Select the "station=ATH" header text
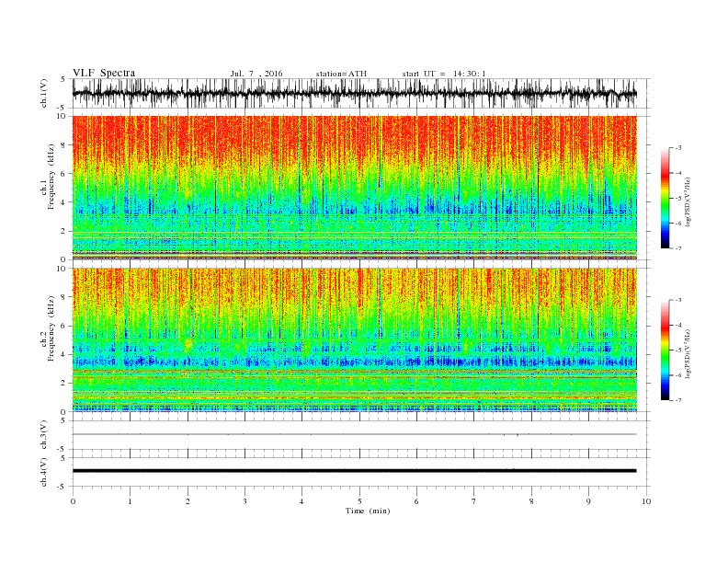 click(341, 74)
